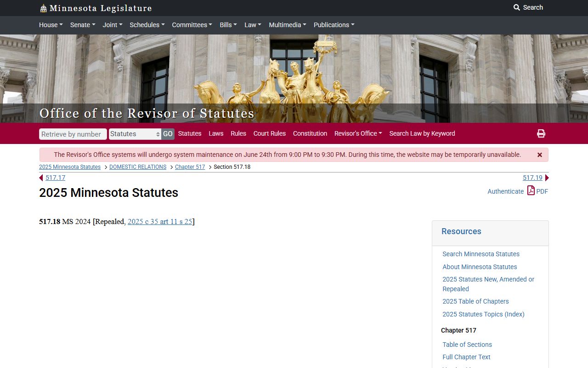Follow the 2025 Minnesota Statutes breadcrumb
This screenshot has height=368, width=588.
click(x=70, y=167)
